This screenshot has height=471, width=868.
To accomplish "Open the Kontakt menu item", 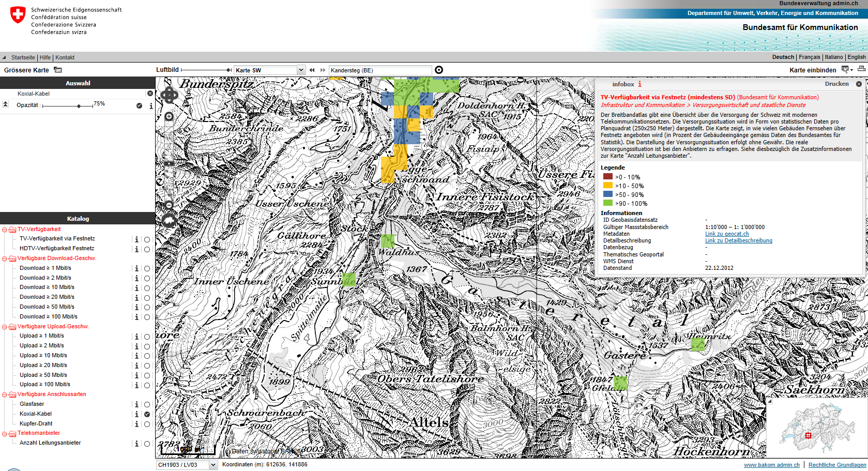I will pyautogui.click(x=65, y=57).
